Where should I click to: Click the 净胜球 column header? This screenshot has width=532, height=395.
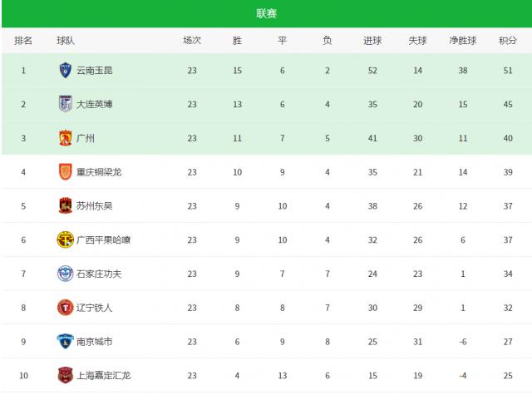(x=463, y=40)
